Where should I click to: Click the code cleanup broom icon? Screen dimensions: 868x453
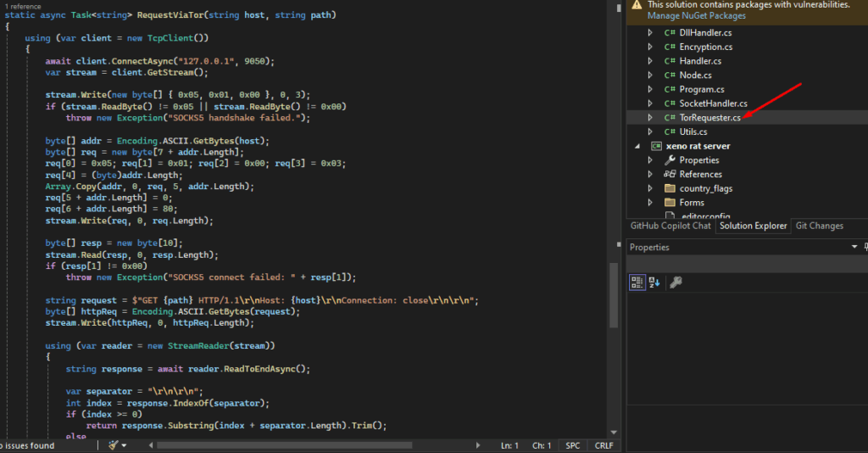114,445
